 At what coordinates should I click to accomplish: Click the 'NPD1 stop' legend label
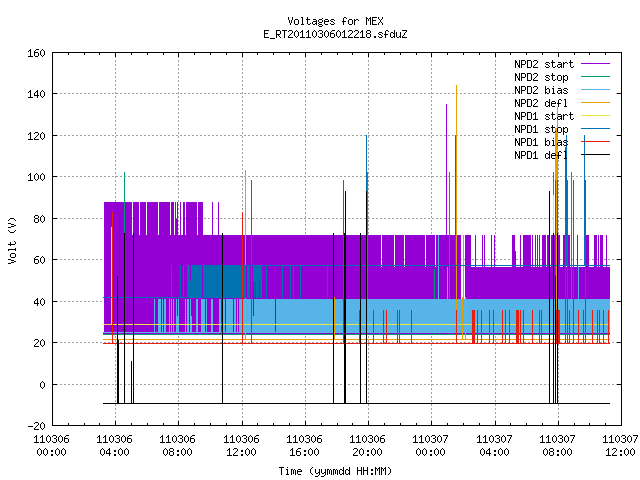coord(541,129)
